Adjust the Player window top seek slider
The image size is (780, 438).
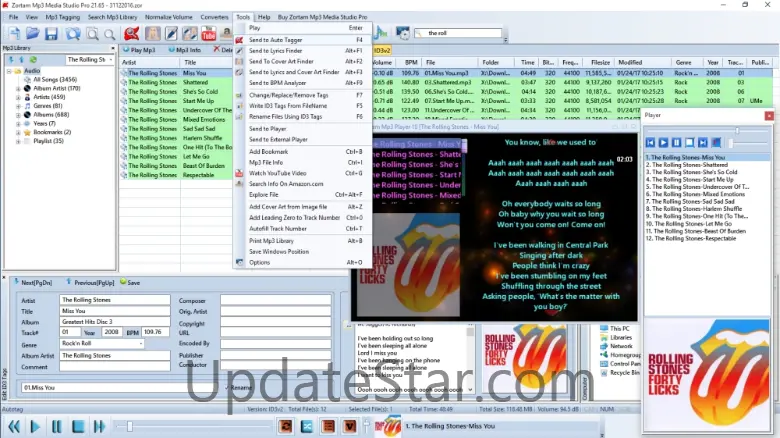737,130
